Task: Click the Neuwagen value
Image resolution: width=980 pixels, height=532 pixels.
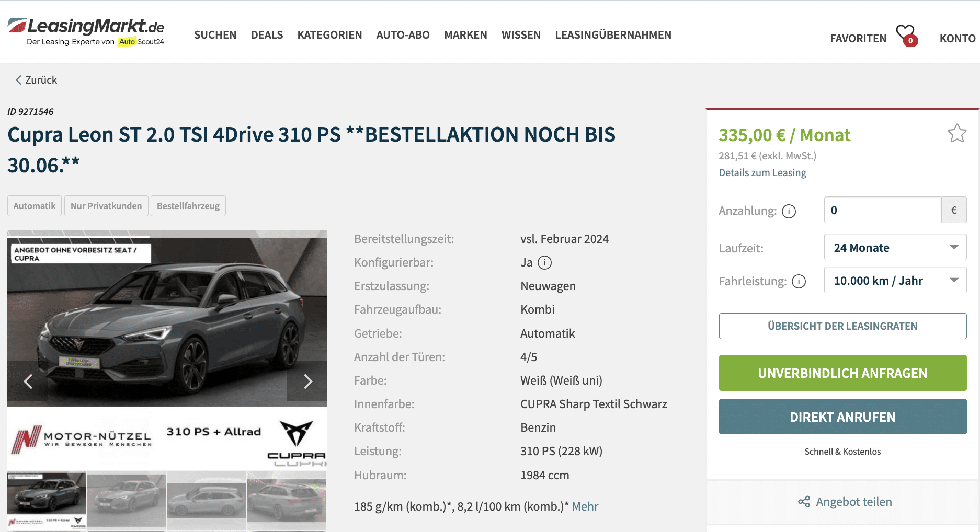Action: 548,286
